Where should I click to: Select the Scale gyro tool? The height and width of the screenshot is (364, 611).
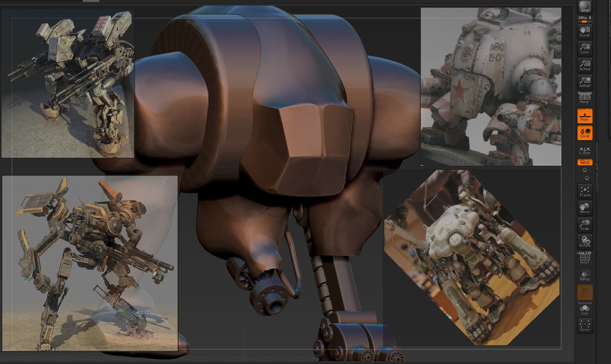tap(584, 225)
